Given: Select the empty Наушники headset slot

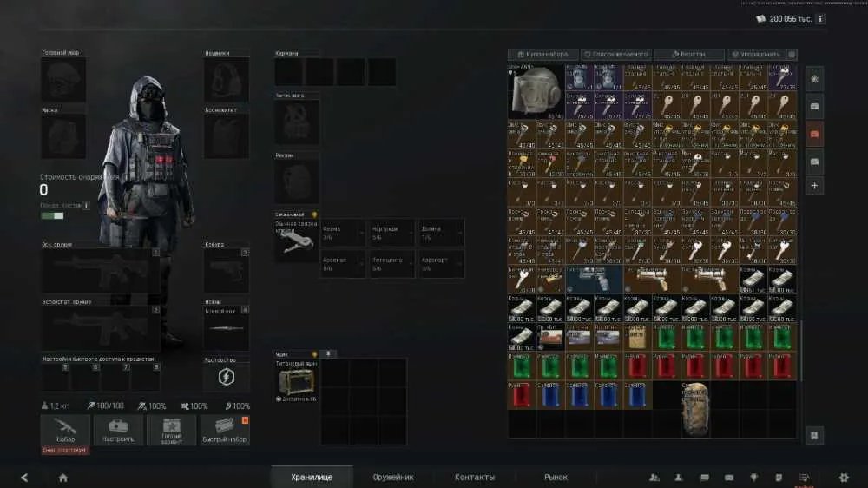Looking at the screenshot, I should point(226,81).
